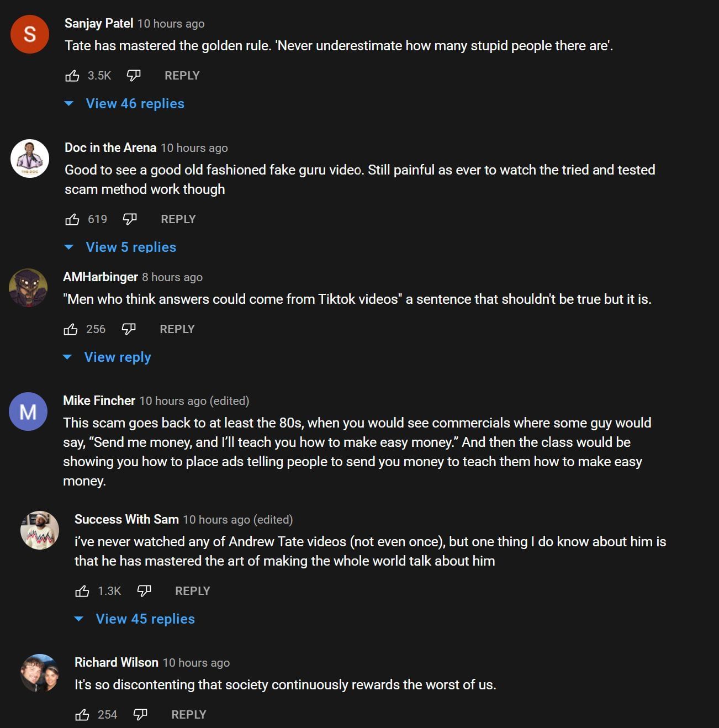
Task: Open Mike Fincher's channel name link
Action: [x=99, y=400]
